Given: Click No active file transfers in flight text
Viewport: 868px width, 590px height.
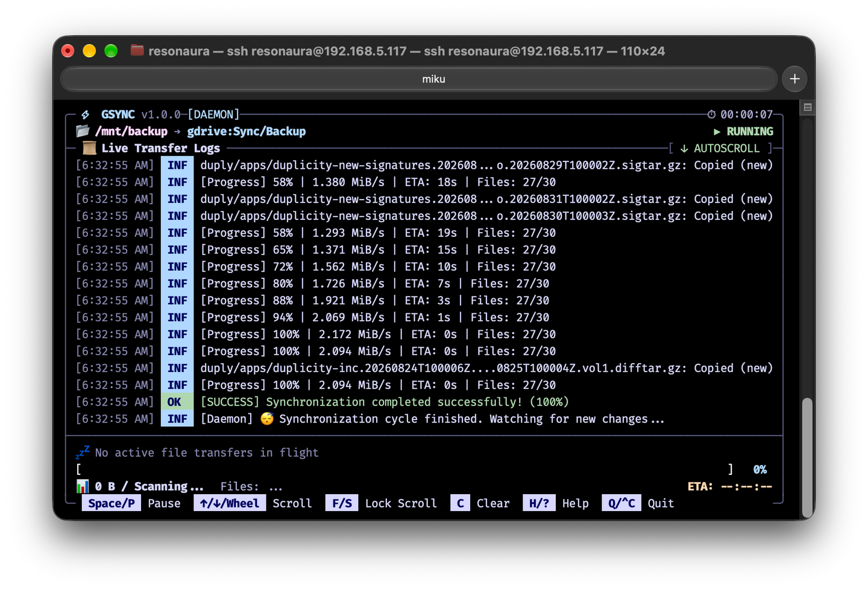Looking at the screenshot, I should (207, 453).
